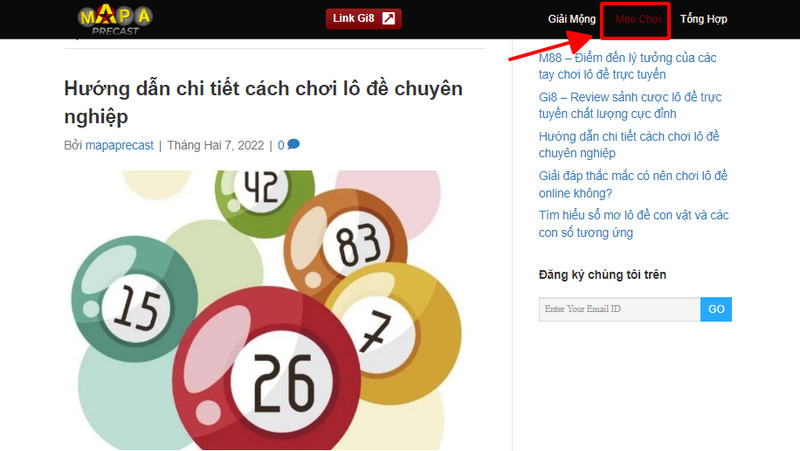Image resolution: width=800 pixels, height=451 pixels.
Task: Open link Tìm hiểu số mơ lô đề con vật
Action: pos(634,223)
